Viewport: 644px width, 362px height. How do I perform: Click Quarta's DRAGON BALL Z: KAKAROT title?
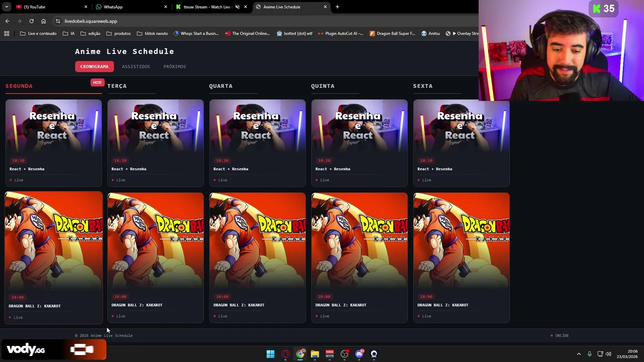coord(238,305)
